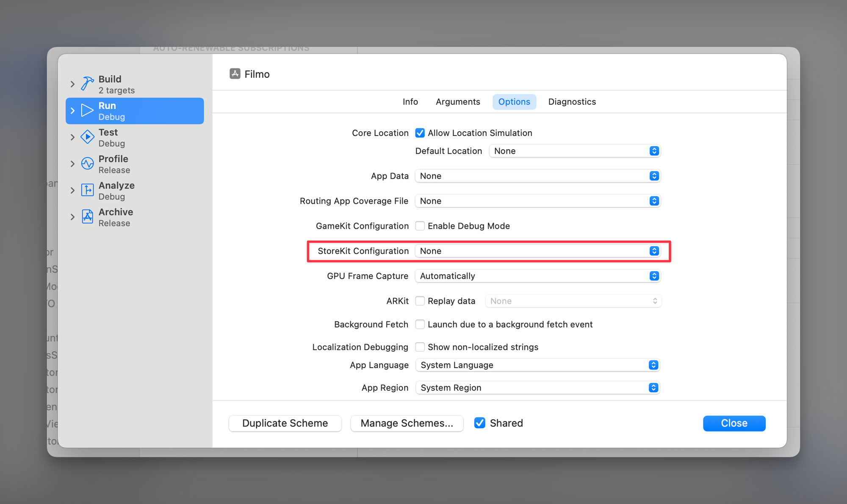Screen dimensions: 847x504
Task: Click the Test diamond icon
Action: click(x=87, y=137)
